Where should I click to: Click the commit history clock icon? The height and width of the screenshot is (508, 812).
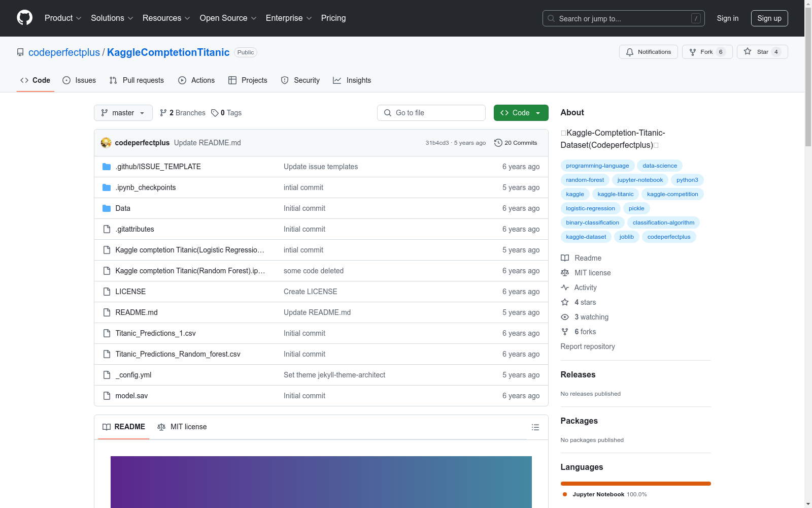(498, 143)
